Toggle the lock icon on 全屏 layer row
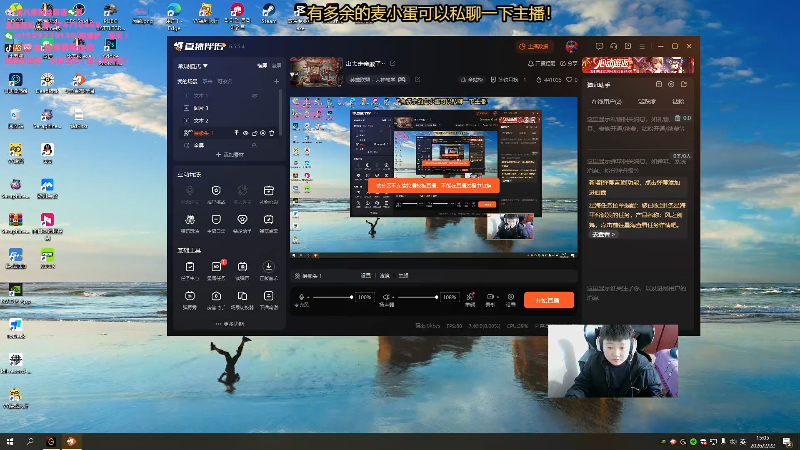 (x=254, y=145)
